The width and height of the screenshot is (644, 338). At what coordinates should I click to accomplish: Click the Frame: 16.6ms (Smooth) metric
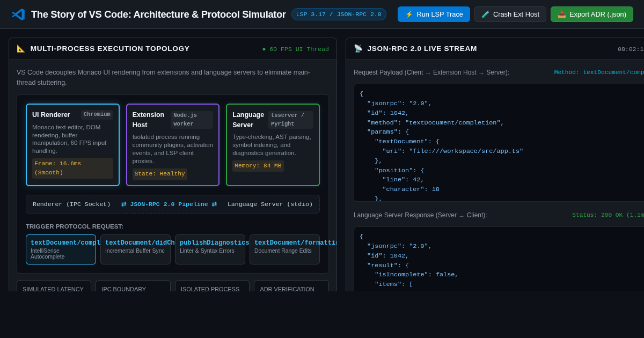tap(72, 168)
